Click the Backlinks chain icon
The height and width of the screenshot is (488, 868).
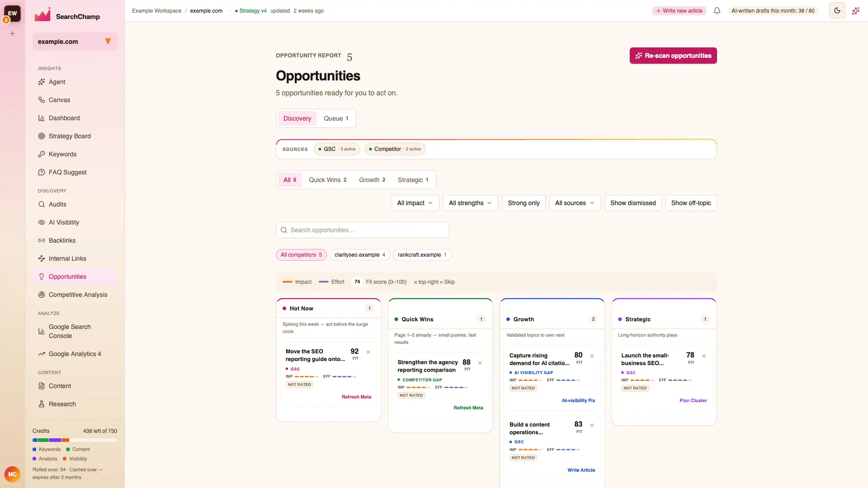pos(42,240)
